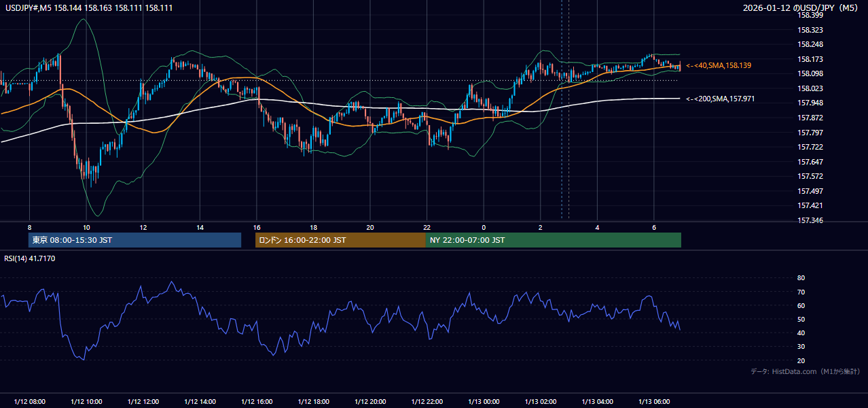Click hour label 22 under price chart

(427, 227)
